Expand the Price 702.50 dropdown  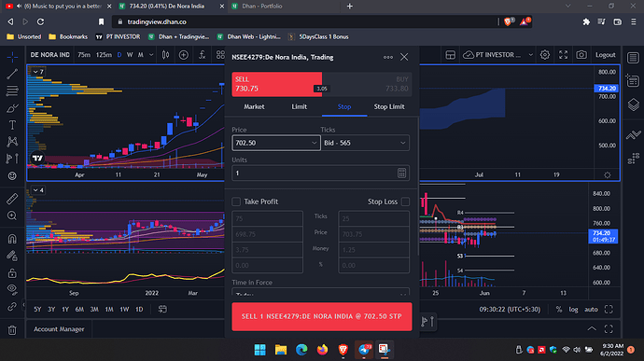314,143
